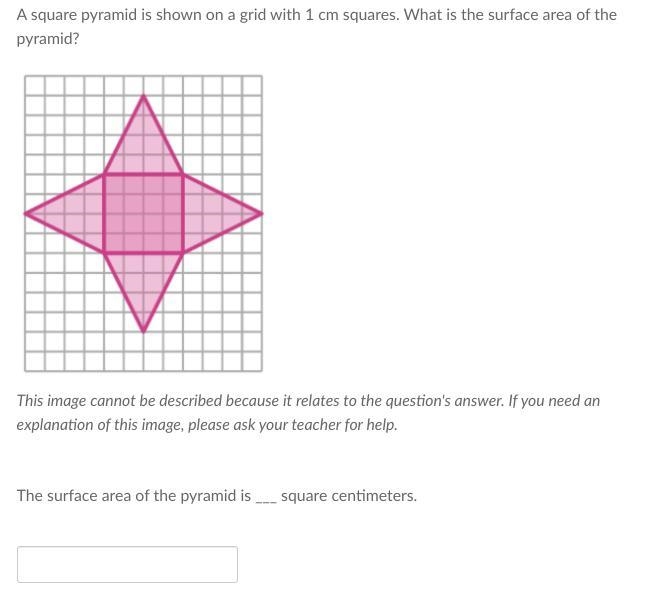The height and width of the screenshot is (594, 662).
Task: Select the right triangular face of the net
Action: click(x=210, y=214)
